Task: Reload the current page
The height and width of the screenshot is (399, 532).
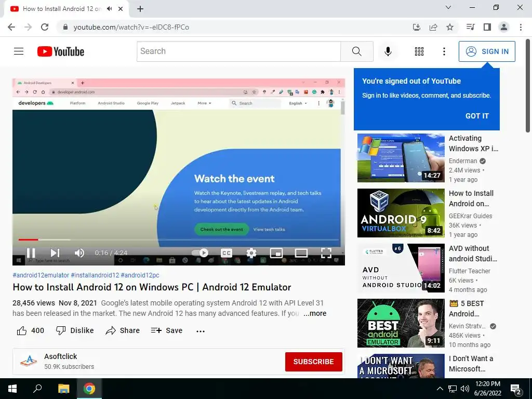Action: pos(45,27)
